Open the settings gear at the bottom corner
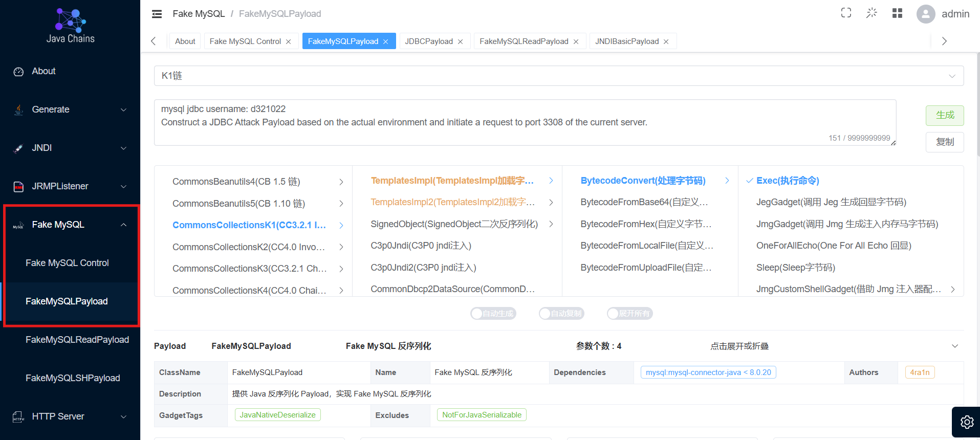Viewport: 980px width, 440px height. pos(967,422)
